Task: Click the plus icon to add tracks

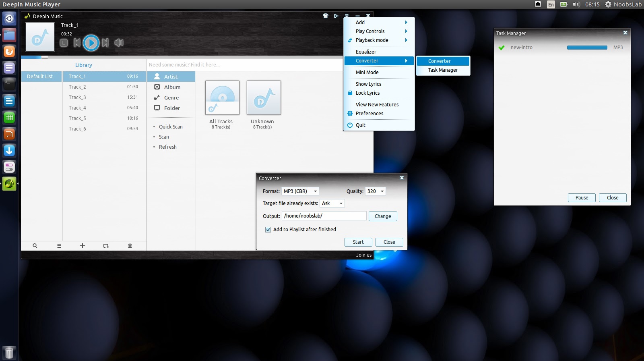Action: tap(83, 246)
